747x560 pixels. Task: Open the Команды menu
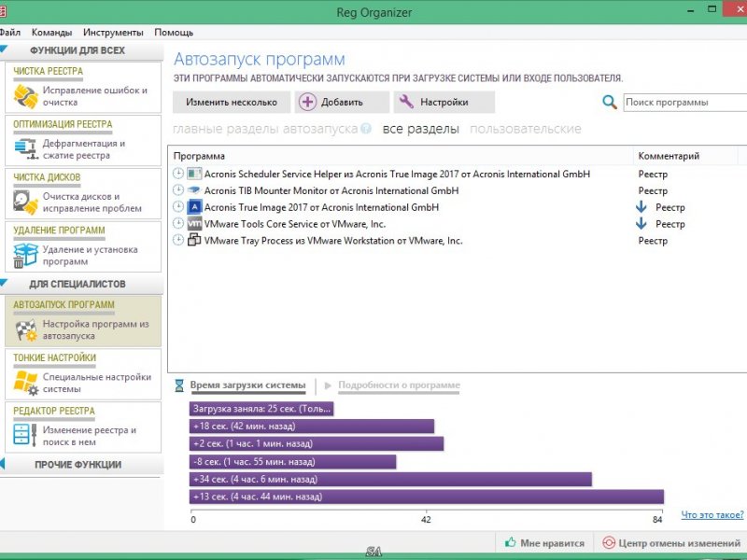click(x=51, y=33)
